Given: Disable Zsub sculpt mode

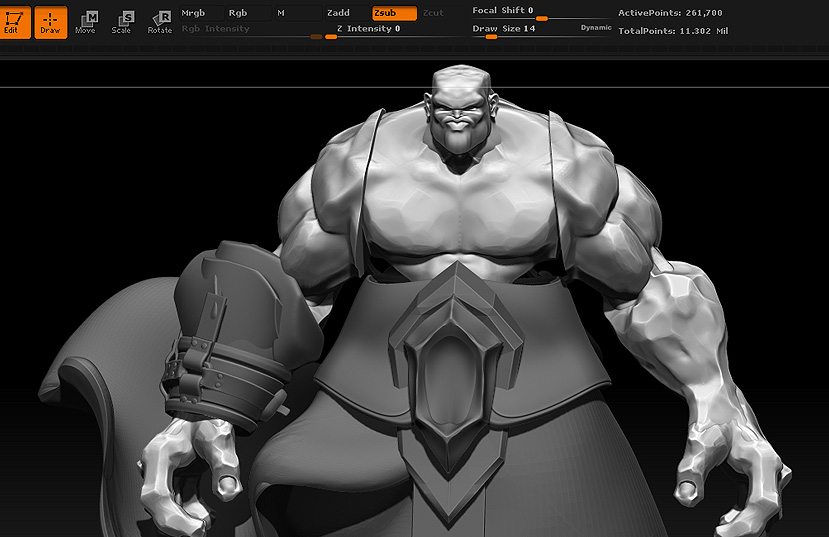Looking at the screenshot, I should 394,13.
